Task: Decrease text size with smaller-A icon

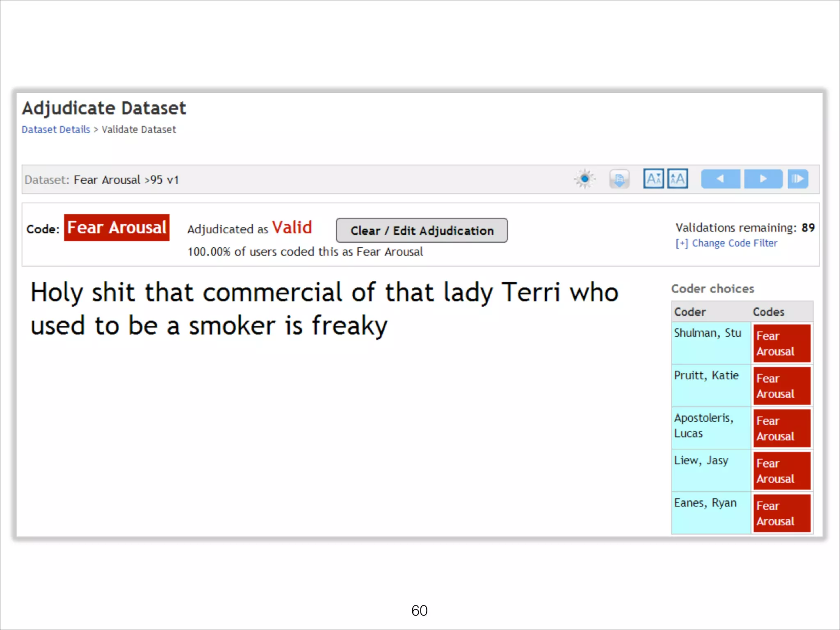Action: pos(653,179)
